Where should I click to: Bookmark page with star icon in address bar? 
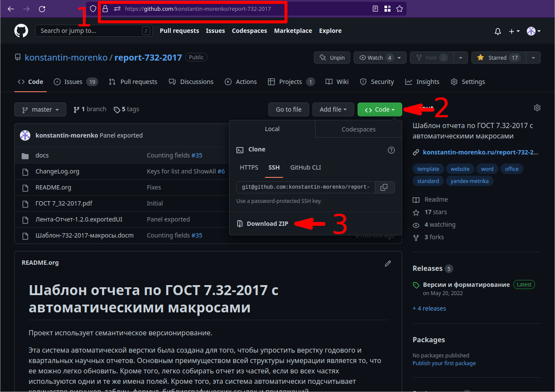click(x=399, y=9)
